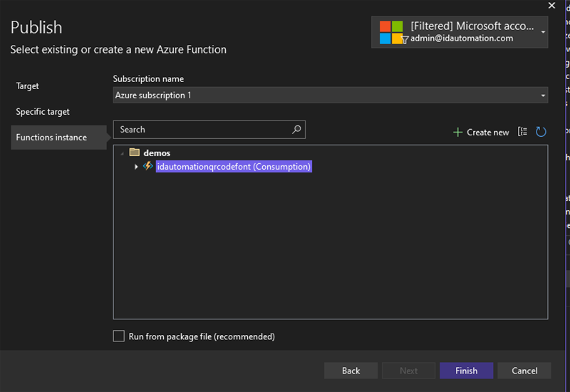Select the demos folder label
Screen dimensions: 570x392
(x=157, y=153)
